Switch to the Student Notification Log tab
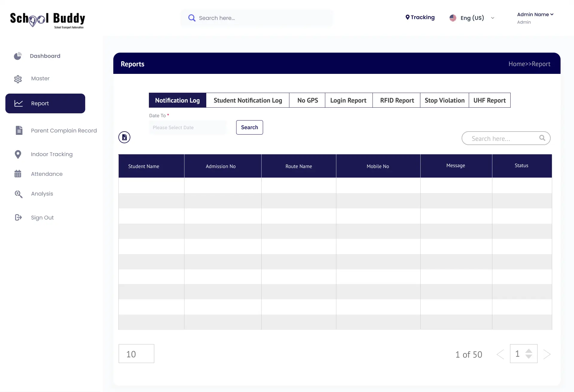This screenshot has height=392, width=574. tap(248, 100)
